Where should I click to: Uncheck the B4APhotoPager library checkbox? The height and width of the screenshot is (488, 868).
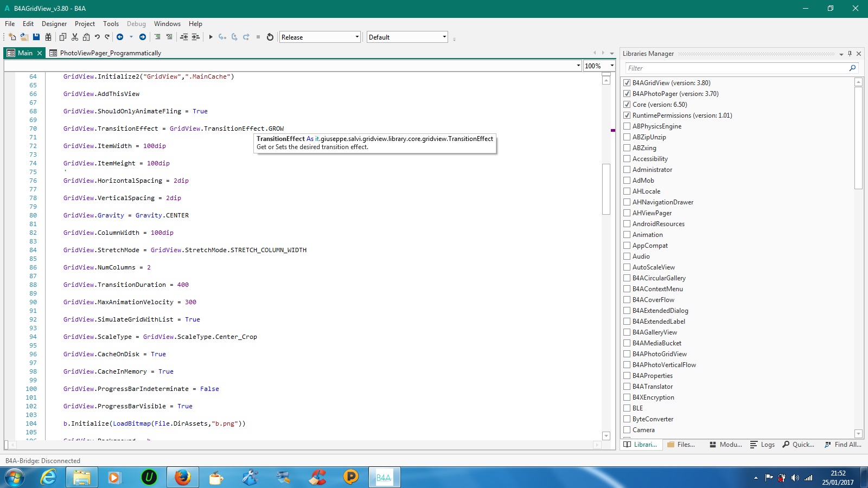coord(627,94)
